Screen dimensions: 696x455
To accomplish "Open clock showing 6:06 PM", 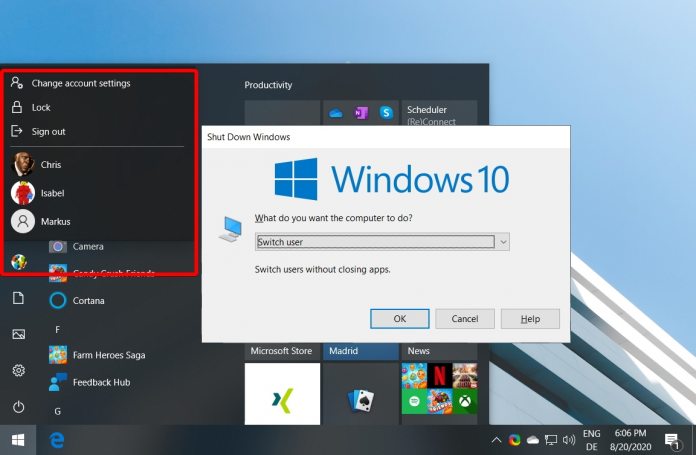I will click(x=630, y=440).
